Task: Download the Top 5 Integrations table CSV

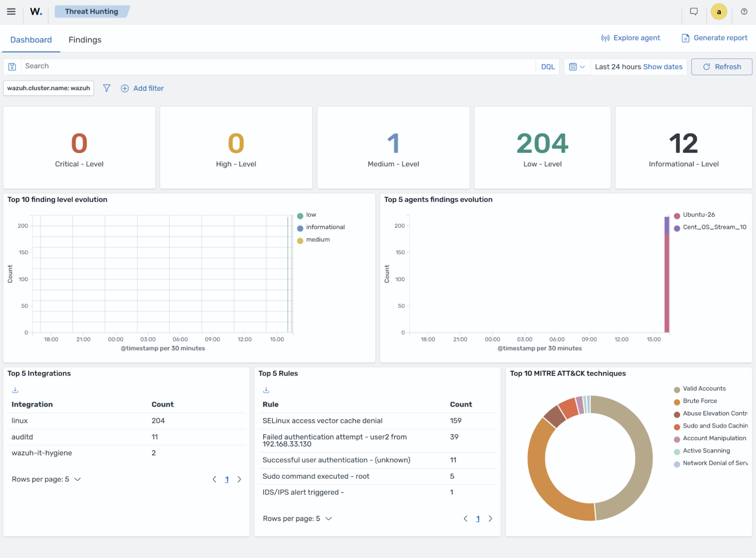Action: (x=15, y=390)
